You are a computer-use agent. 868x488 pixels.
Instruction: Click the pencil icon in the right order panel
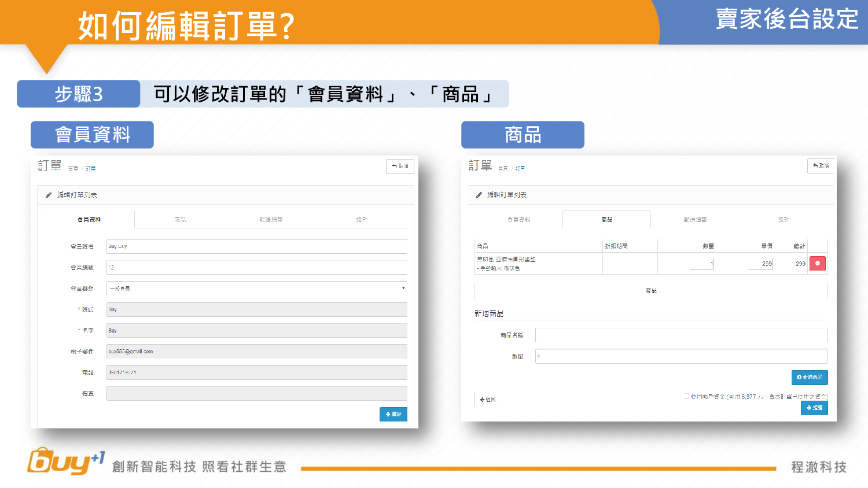coord(479,195)
